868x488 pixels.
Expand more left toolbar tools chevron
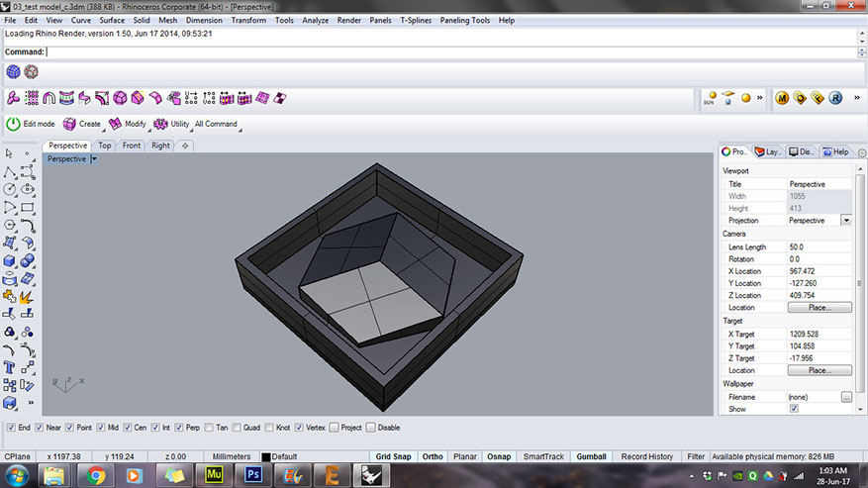pos(31,403)
